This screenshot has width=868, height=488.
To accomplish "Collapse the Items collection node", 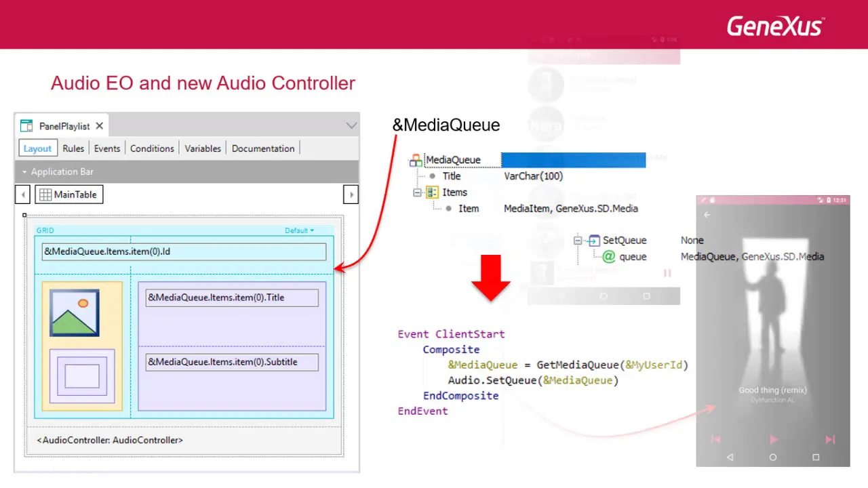I will tap(417, 192).
